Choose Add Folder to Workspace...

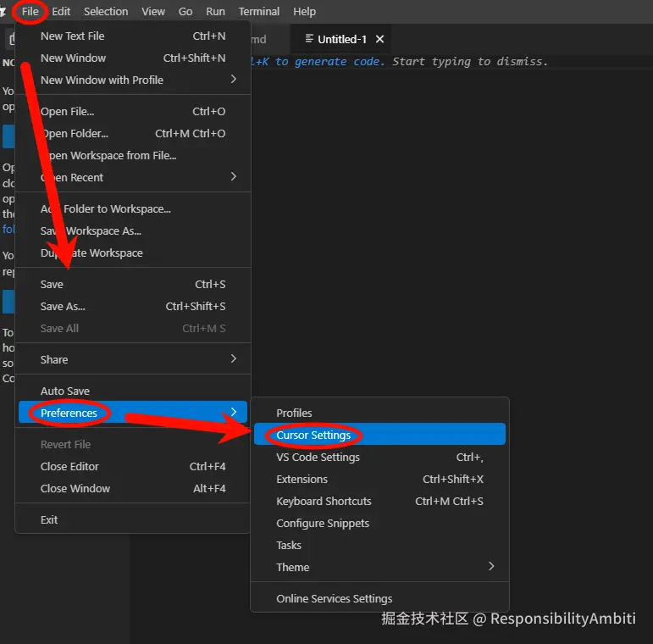pyautogui.click(x=133, y=209)
